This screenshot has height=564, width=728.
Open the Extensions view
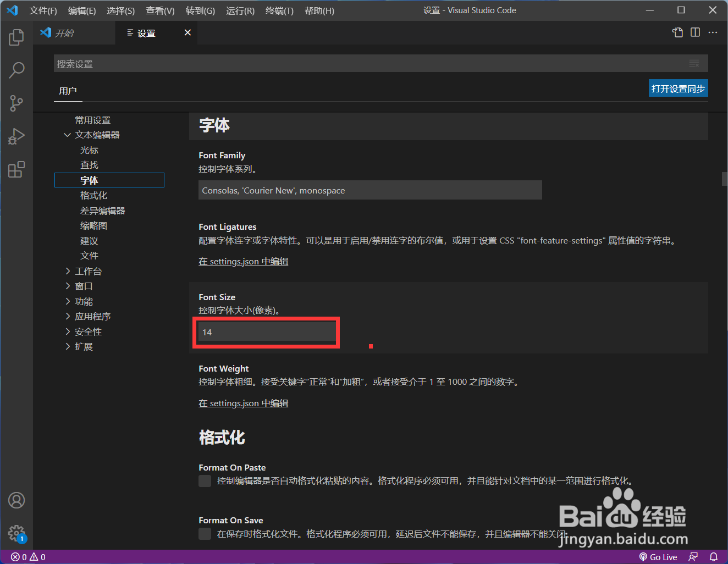click(16, 169)
